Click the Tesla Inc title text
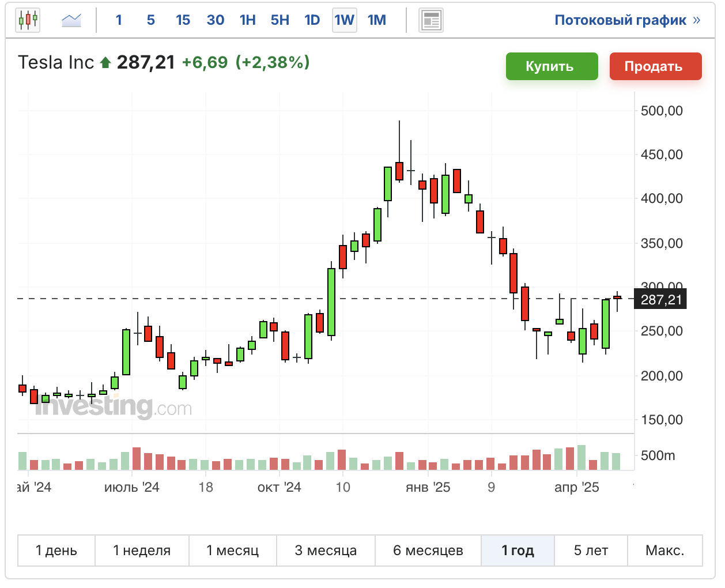This screenshot has width=725, height=588. coord(56,62)
